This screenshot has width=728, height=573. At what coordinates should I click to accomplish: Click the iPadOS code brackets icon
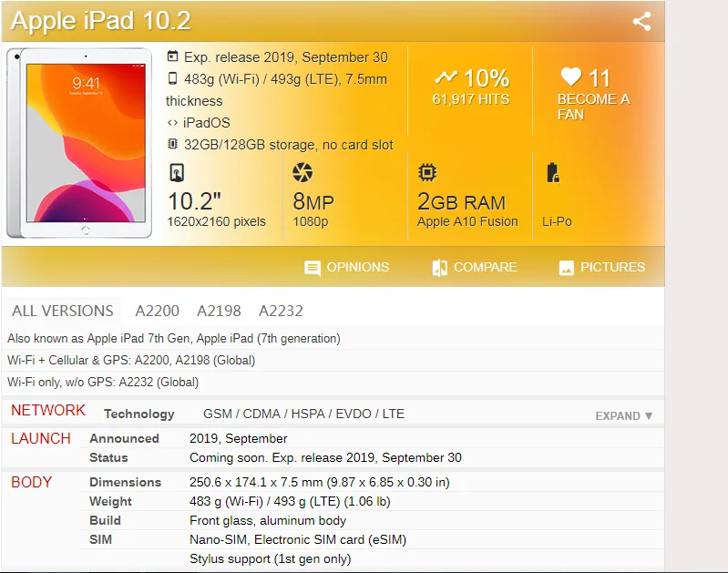172,123
